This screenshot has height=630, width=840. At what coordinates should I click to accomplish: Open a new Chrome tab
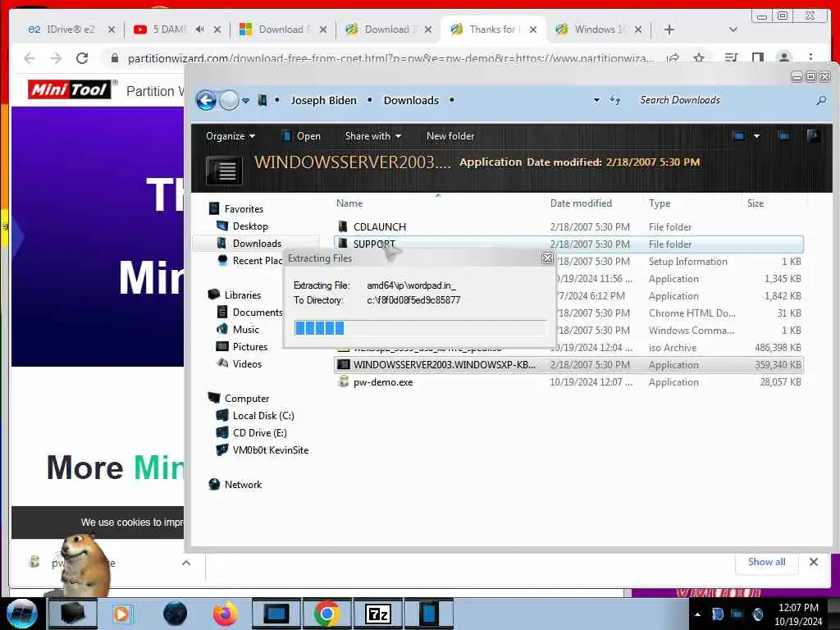coord(669,30)
